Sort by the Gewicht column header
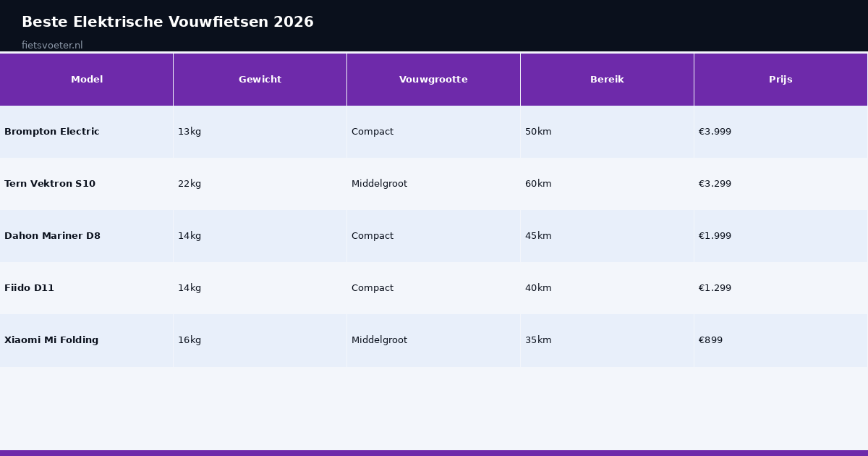The height and width of the screenshot is (456, 868). 260,80
